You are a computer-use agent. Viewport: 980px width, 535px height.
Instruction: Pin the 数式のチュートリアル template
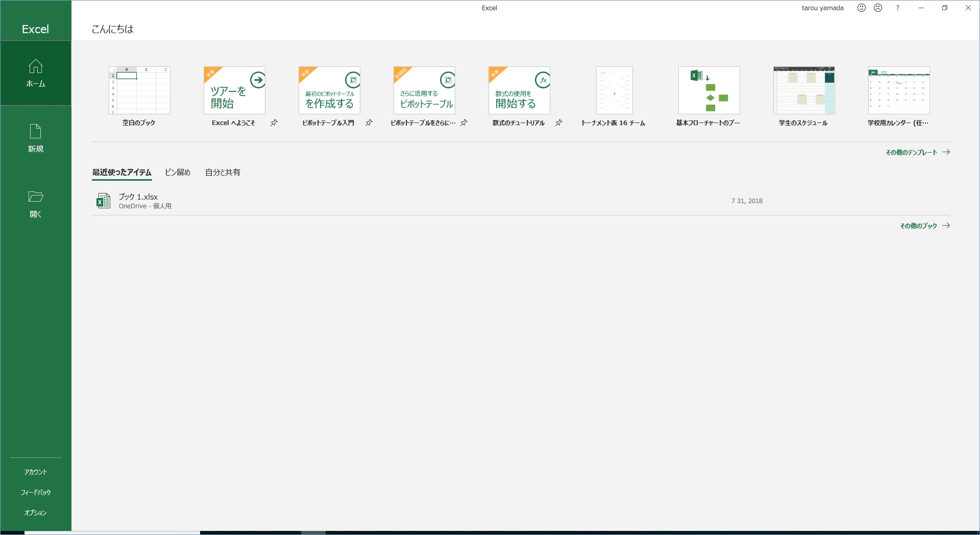pyautogui.click(x=559, y=123)
